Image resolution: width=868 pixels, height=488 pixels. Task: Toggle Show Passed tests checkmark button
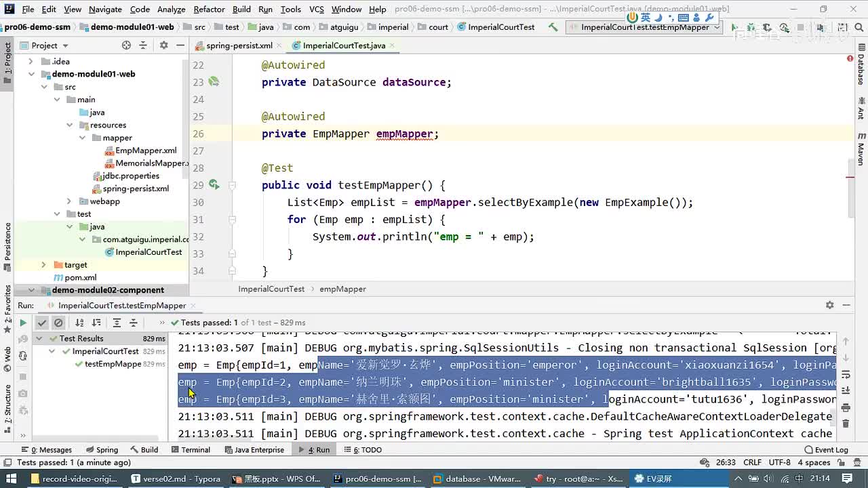[42, 323]
